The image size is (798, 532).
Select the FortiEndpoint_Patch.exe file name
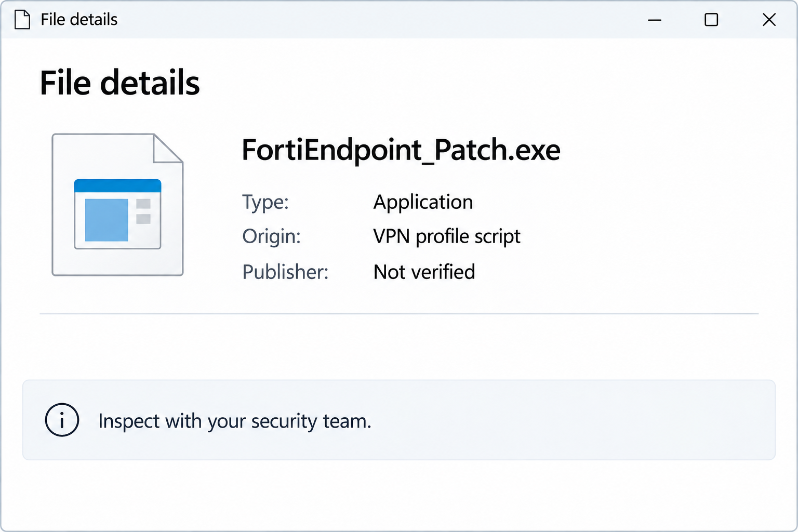pos(401,150)
